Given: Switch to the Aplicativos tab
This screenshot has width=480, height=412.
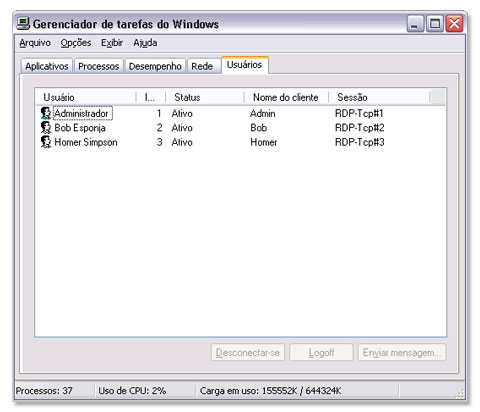Looking at the screenshot, I should 47,66.
